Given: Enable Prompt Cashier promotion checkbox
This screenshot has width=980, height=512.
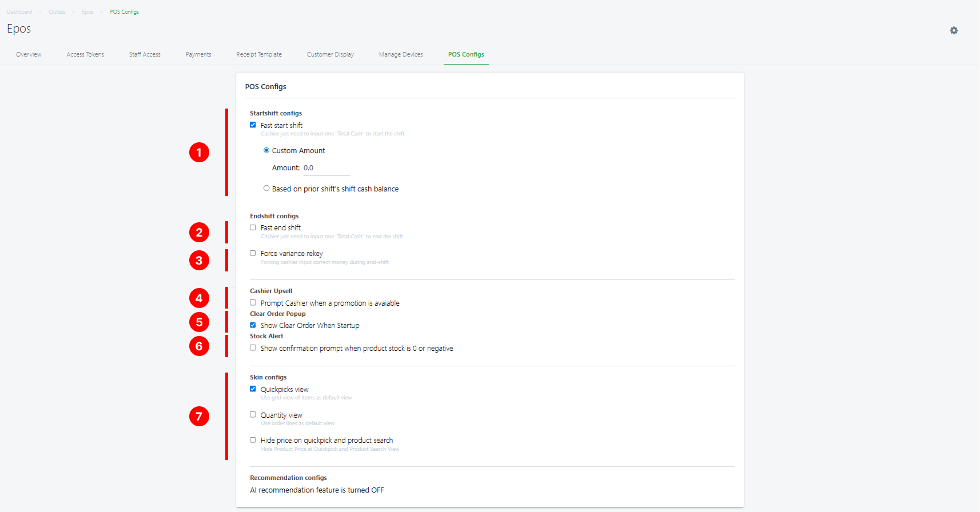Looking at the screenshot, I should [x=253, y=303].
